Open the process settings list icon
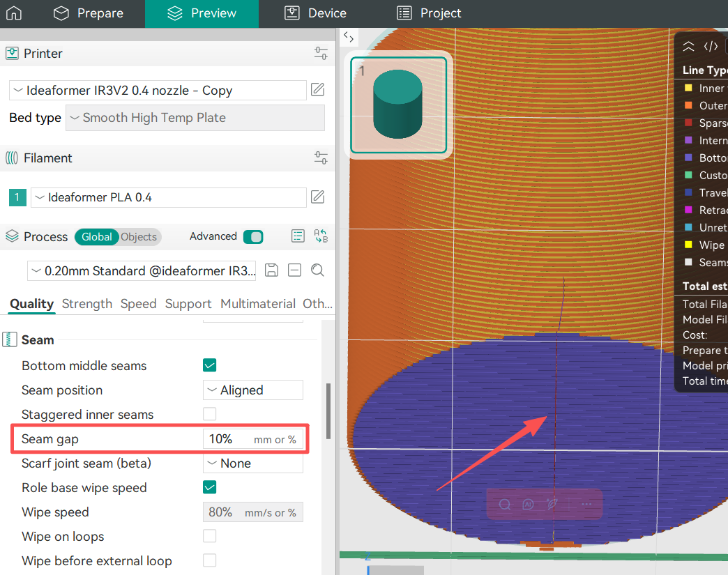 (x=298, y=236)
